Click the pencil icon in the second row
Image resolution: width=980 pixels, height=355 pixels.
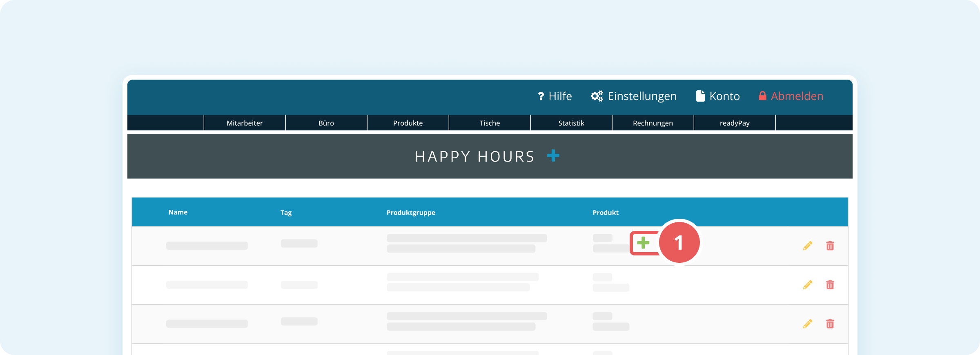(807, 285)
